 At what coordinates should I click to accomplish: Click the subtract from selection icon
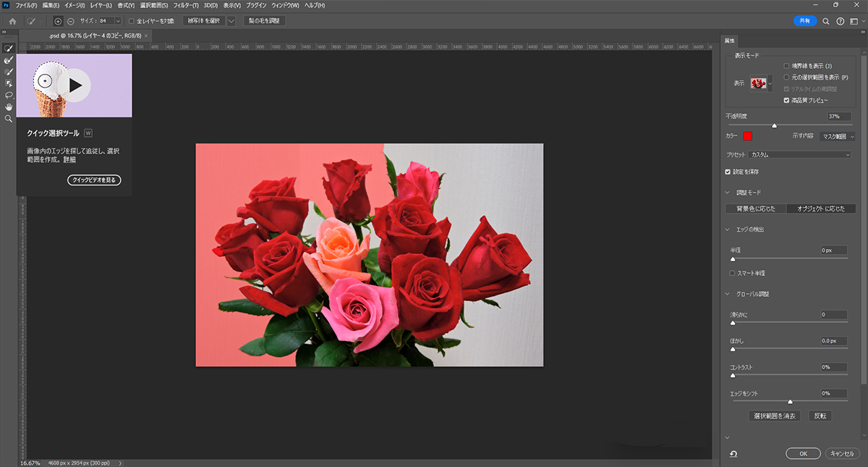(71, 21)
